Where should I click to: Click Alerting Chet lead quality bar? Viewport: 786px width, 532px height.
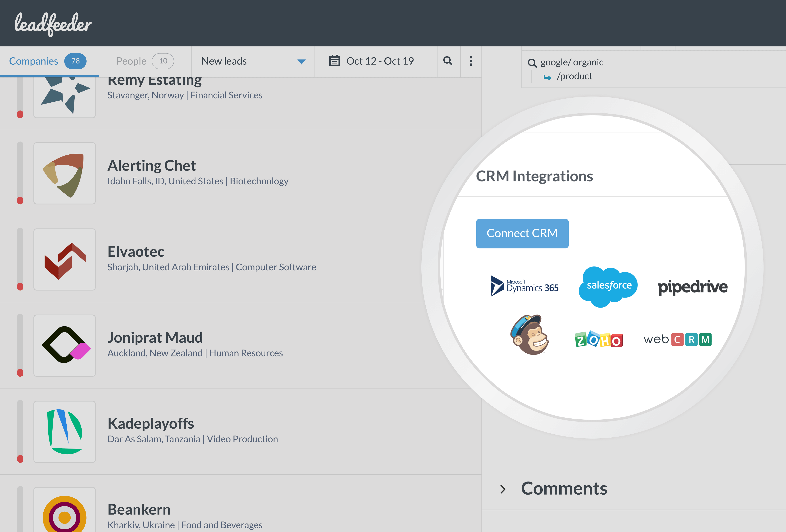click(x=20, y=173)
